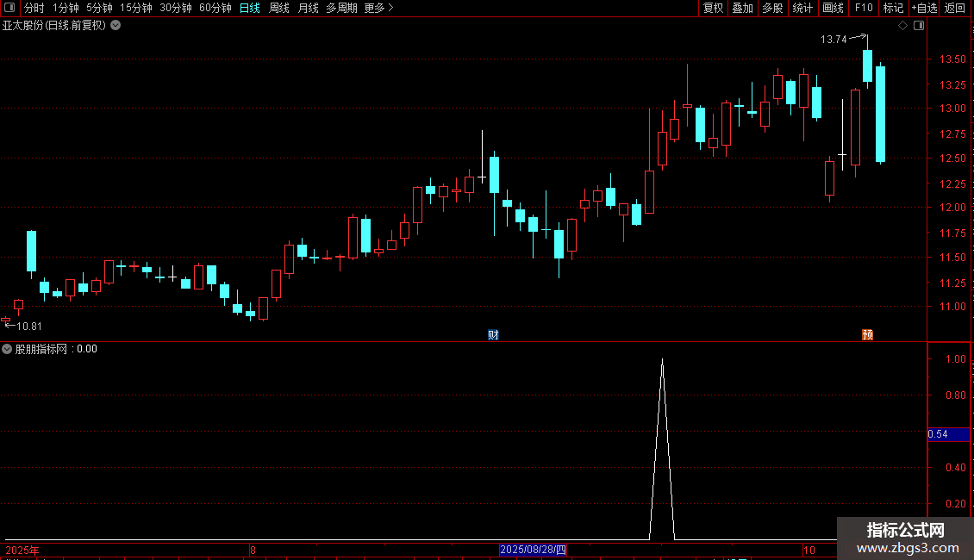Click the 0.20 indicator axis label

[x=955, y=503]
